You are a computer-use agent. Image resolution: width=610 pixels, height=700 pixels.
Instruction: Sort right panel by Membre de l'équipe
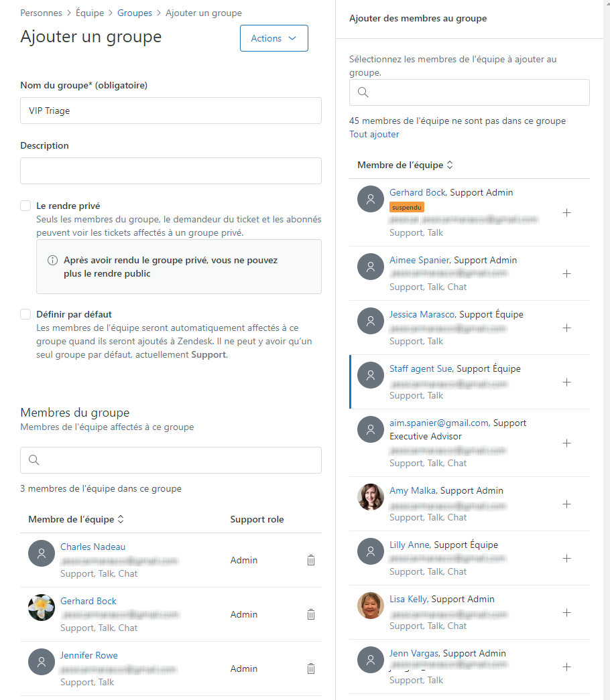(405, 165)
